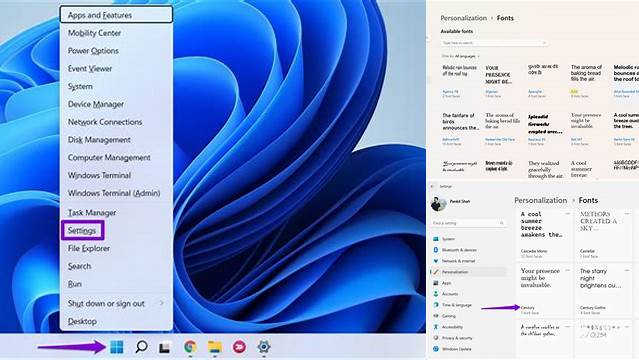Open the Century Gothic font card preview
The width and height of the screenshot is (639, 360).
604,290
